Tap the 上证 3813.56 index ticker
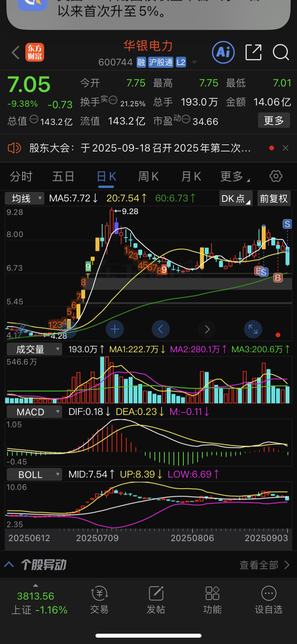The height and width of the screenshot is (644, 297). click(x=39, y=603)
